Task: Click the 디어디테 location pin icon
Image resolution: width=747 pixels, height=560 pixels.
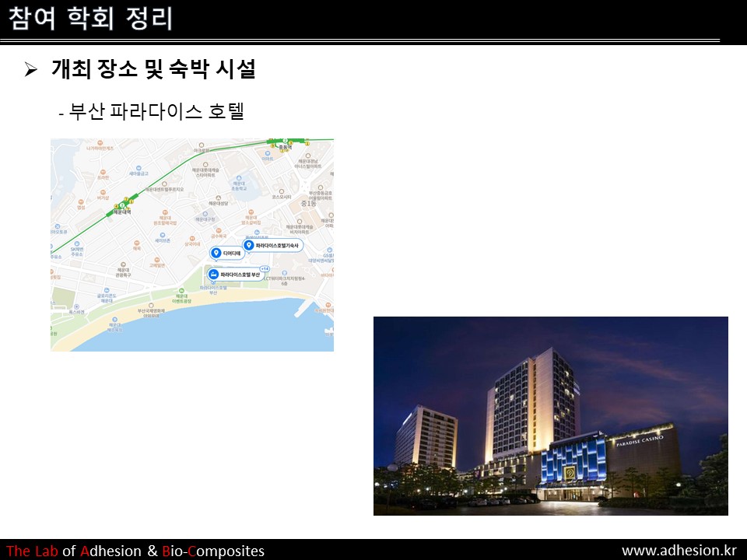Action: (x=216, y=253)
